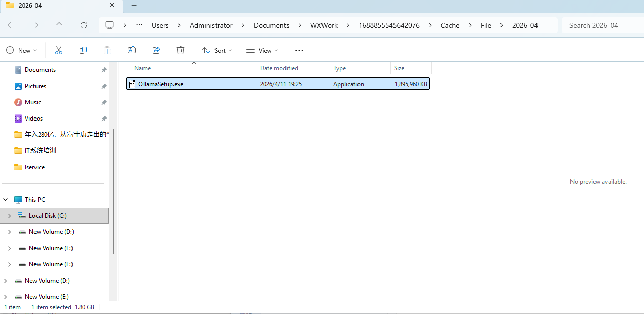
Task: Open the 年入280亿 folder in sidebar
Action: click(61, 135)
